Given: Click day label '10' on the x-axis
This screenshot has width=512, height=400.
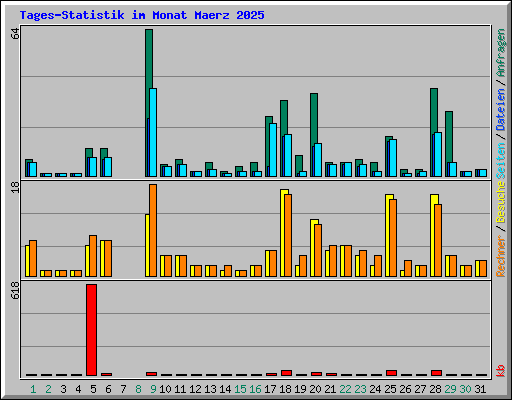Looking at the screenshot, I should (x=165, y=389).
